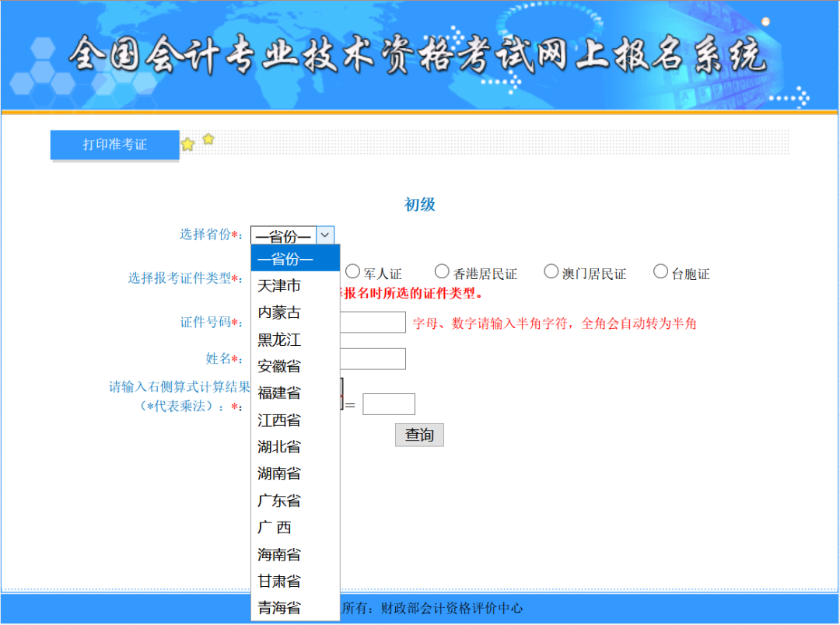This screenshot has height=625, width=840.
Task: Select the 军人证 radio button
Action: pyautogui.click(x=353, y=271)
